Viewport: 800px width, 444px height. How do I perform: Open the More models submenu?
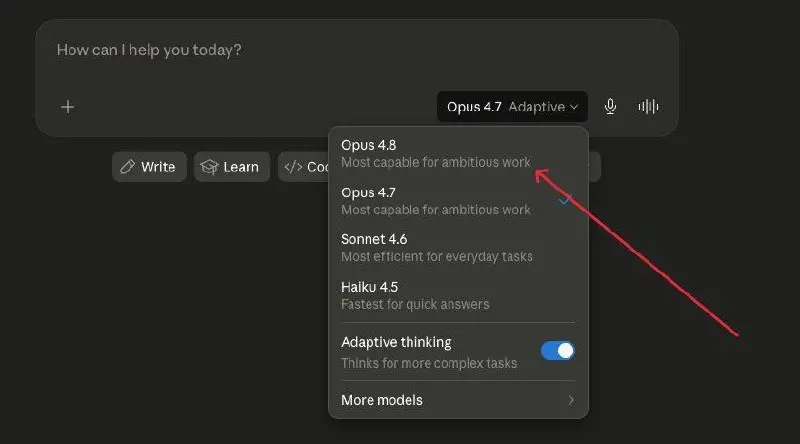458,400
